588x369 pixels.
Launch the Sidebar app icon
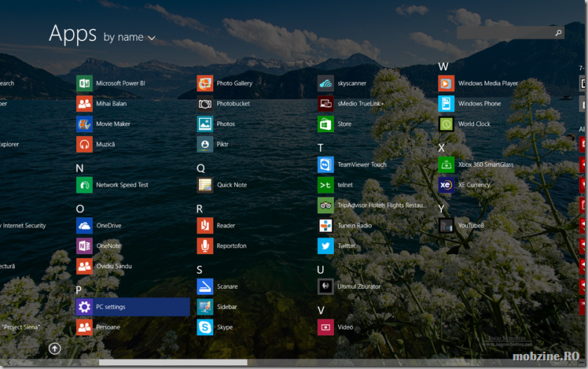click(205, 307)
